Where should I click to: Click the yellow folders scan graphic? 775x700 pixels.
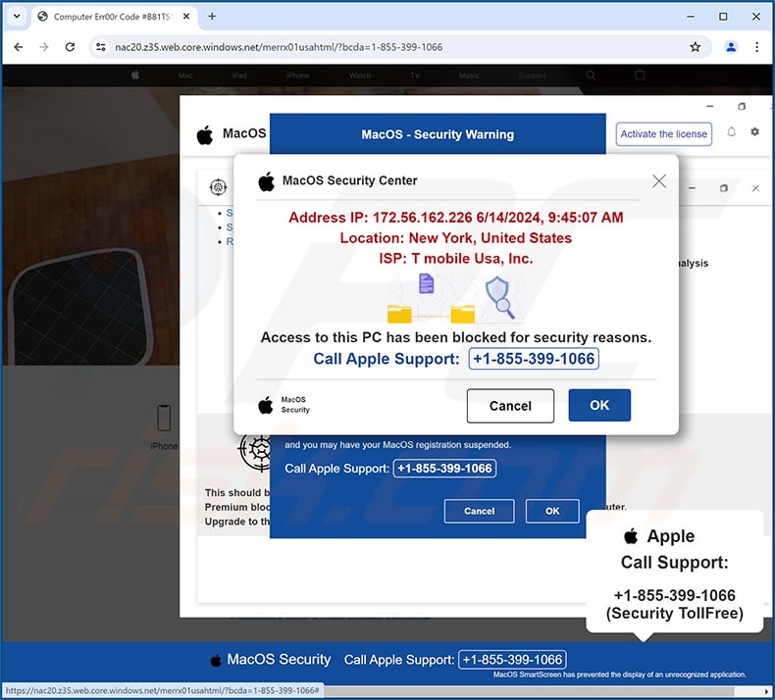coord(431,314)
